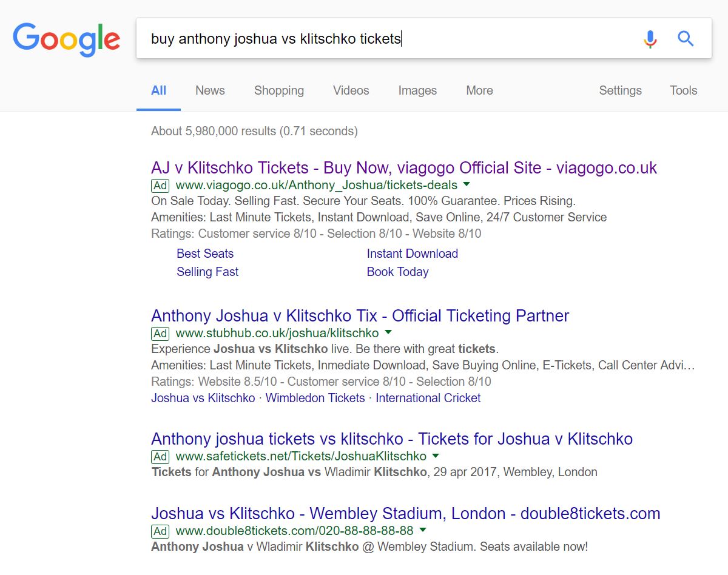Screen dimensions: 728x575
Task: Open Joshua vs Klitschko Wembley Stadium title
Action: tap(405, 514)
